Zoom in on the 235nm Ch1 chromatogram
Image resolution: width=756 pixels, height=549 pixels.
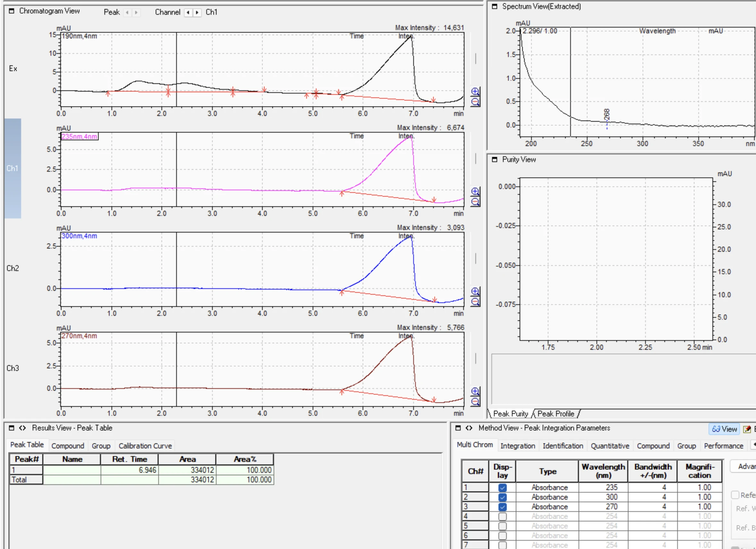click(x=475, y=191)
